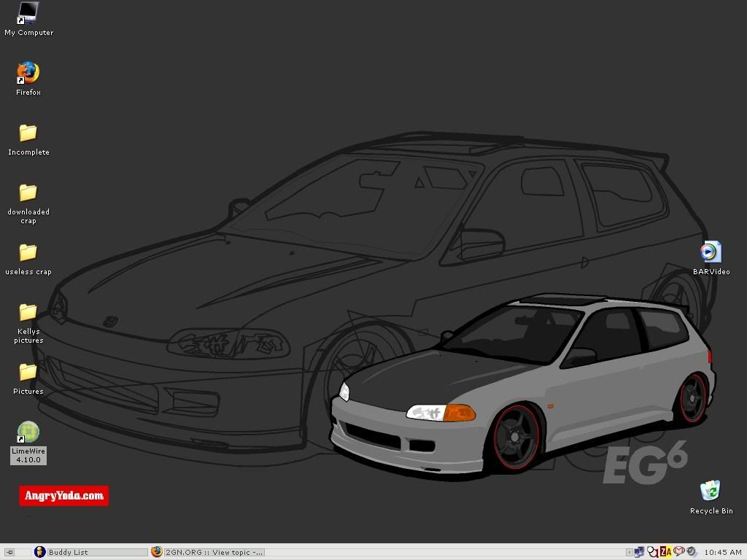Select the LimeWire 4.10.0 shortcut
Viewport: 747px width, 560px height.
(28, 443)
